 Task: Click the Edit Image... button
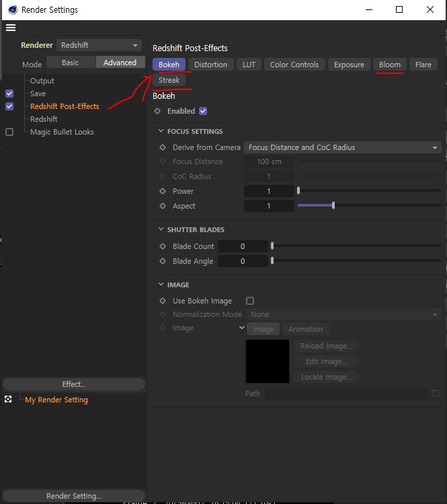tap(326, 361)
